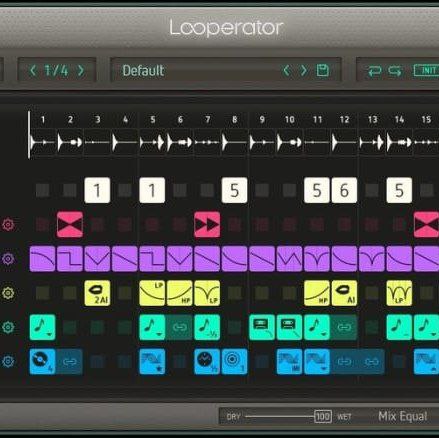Select the yellow HP filter cell at step 11
This screenshot has height=438, width=439.
click(x=317, y=293)
